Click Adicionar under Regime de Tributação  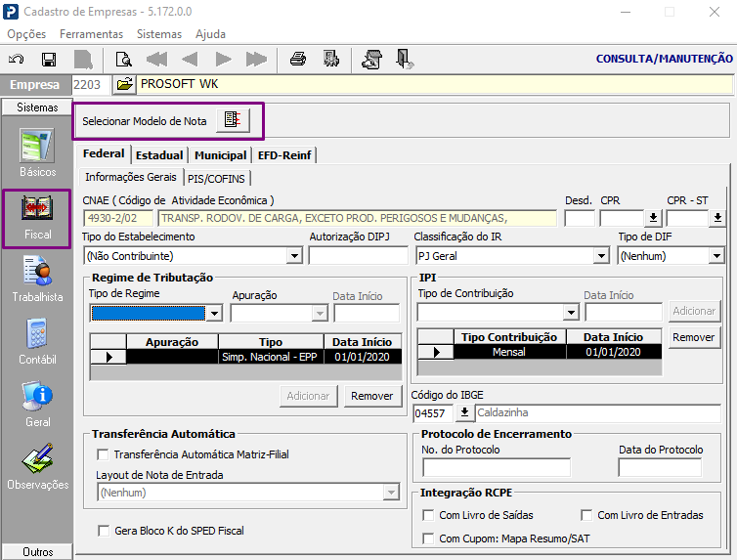click(x=308, y=396)
